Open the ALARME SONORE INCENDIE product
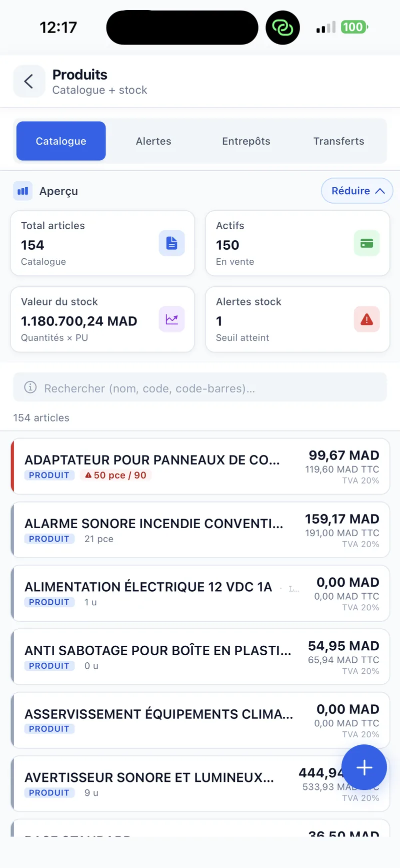This screenshot has height=868, width=400. pyautogui.click(x=200, y=530)
